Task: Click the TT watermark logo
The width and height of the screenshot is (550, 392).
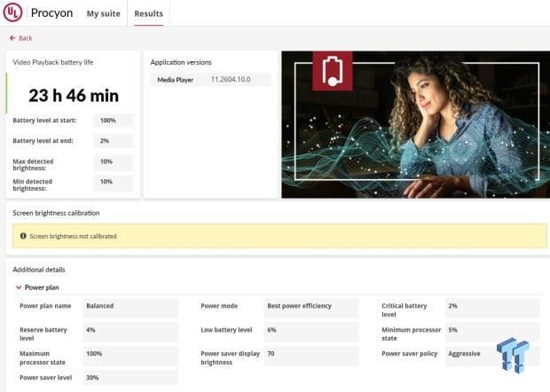Action: 513,355
